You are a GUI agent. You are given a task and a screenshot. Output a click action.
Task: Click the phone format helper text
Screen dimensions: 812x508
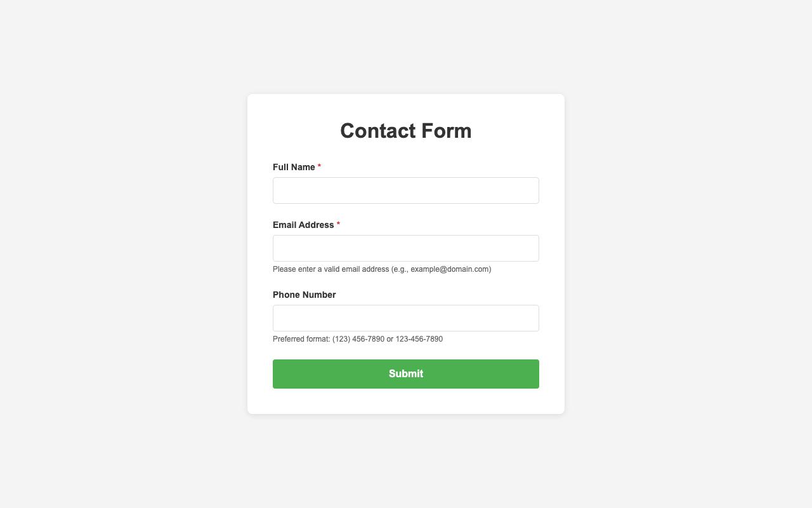pos(358,339)
